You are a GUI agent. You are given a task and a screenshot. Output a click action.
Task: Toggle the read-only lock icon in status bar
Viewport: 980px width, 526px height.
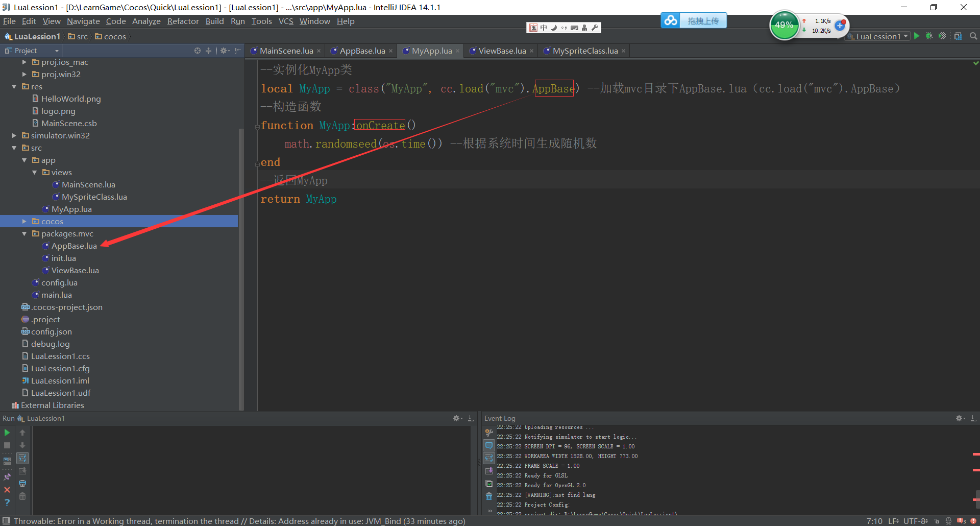point(937,521)
